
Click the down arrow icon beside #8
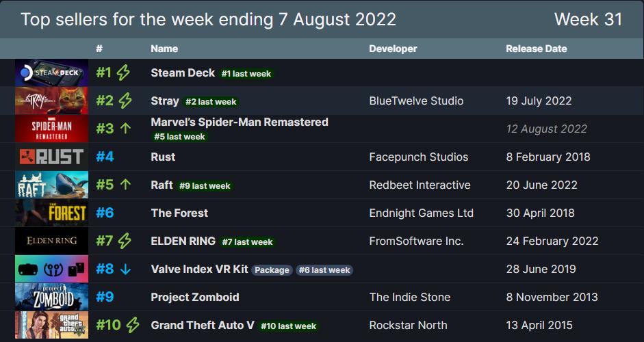point(125,269)
